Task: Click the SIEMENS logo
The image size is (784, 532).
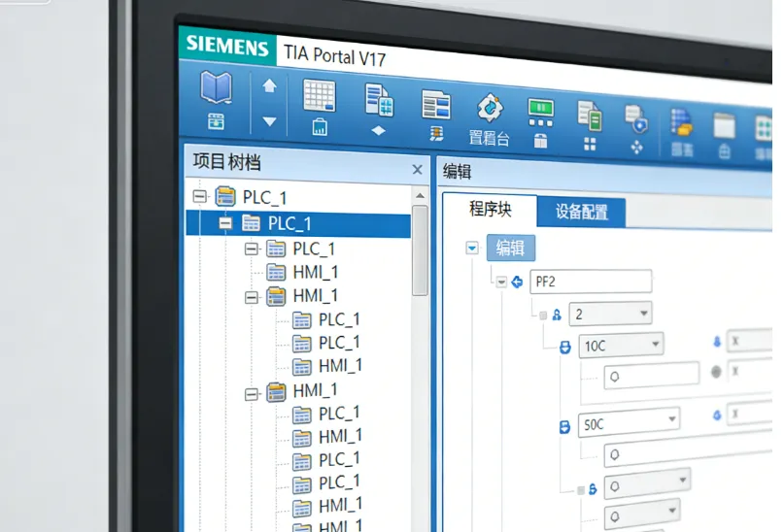Action: point(227,46)
